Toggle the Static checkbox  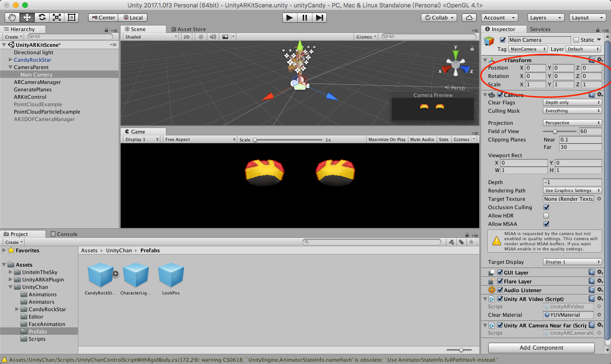(x=576, y=40)
